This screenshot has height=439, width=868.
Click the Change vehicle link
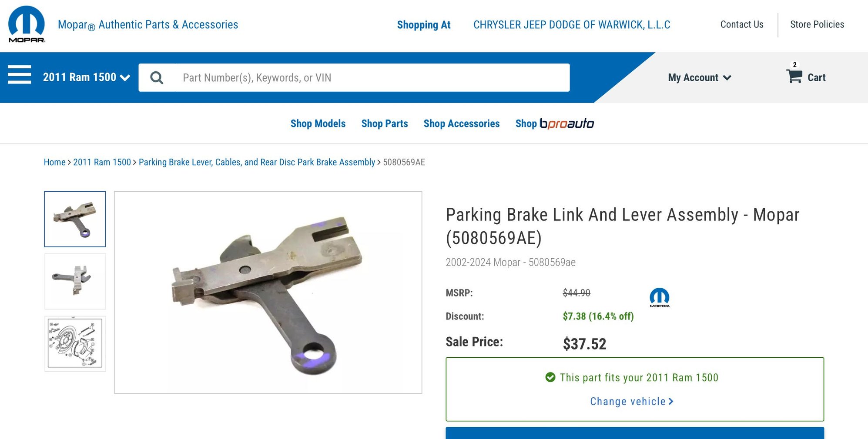[632, 401]
